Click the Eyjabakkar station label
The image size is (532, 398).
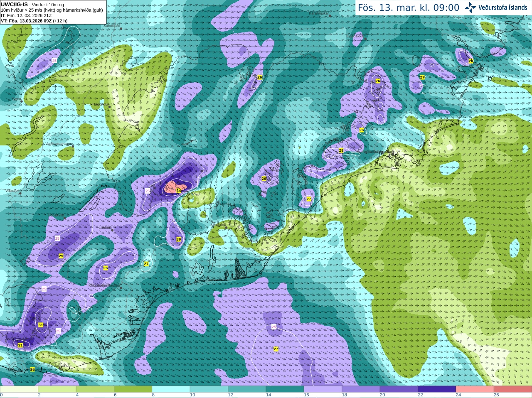(x=355, y=36)
